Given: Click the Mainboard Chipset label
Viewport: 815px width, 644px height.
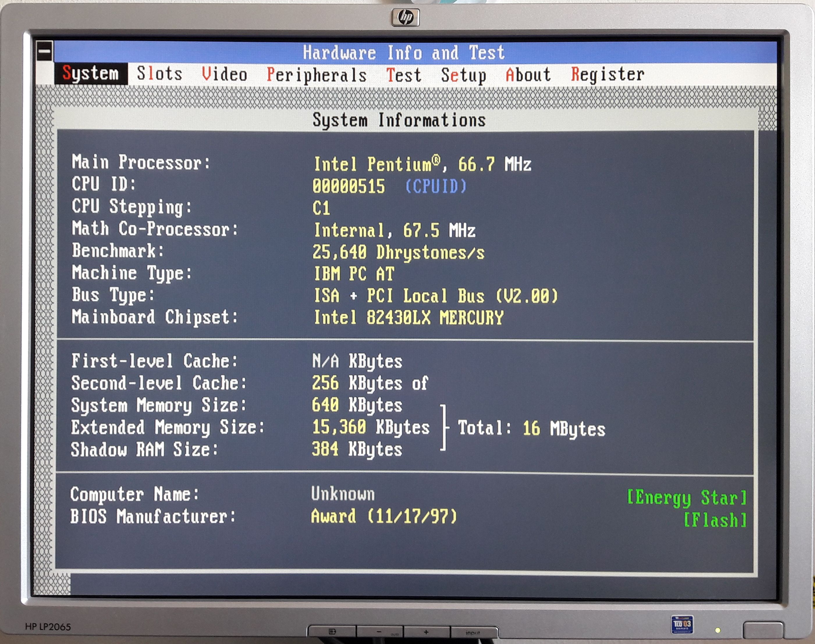Looking at the screenshot, I should 155,317.
